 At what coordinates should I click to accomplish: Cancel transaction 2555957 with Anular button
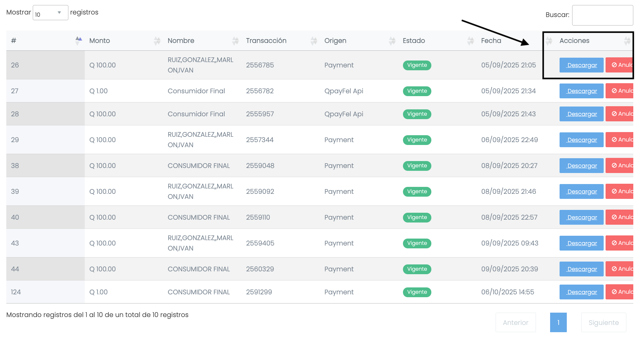(619, 114)
